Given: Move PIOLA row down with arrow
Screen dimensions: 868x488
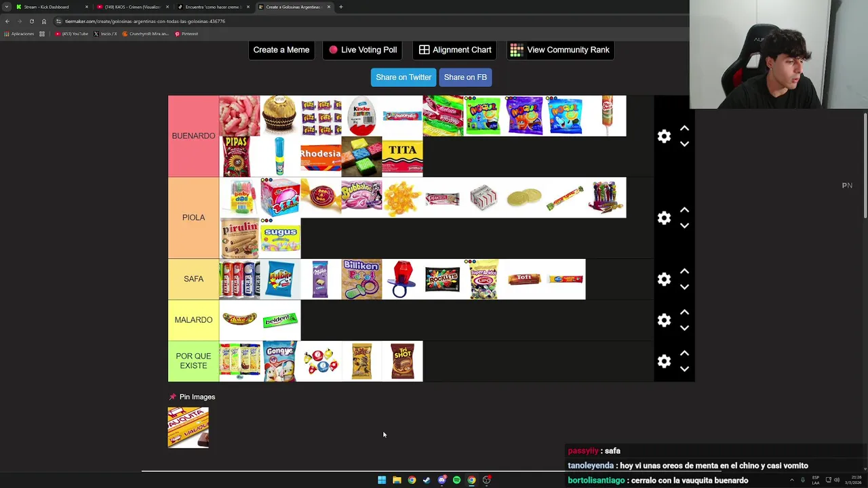Looking at the screenshot, I should point(684,225).
